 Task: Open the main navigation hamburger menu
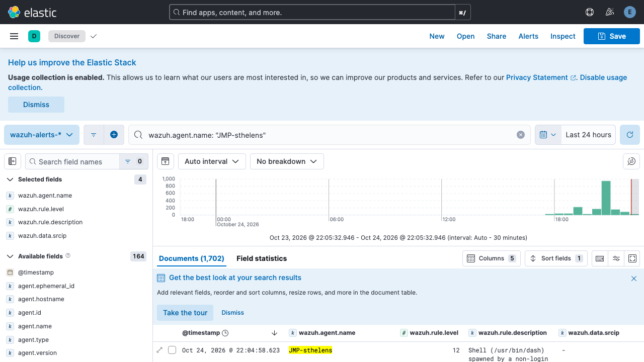14,36
